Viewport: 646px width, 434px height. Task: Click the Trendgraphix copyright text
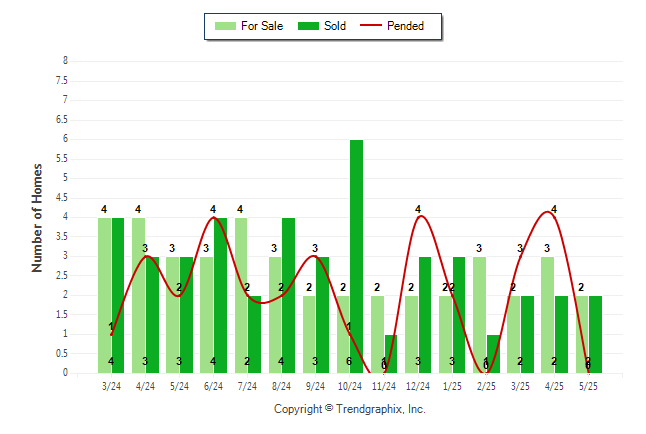point(350,409)
